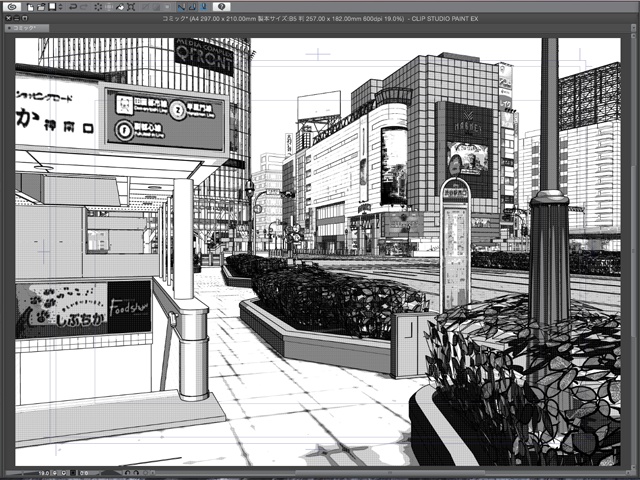Click the Scale/Rotate transform icon

(131, 7)
